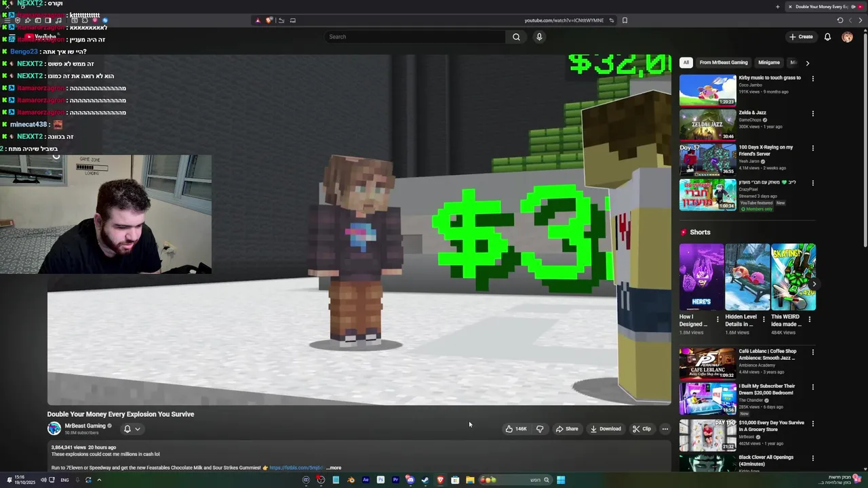The height and width of the screenshot is (488, 868).
Task: Open browser sidebar hamburger menu
Action: pos(7,20)
